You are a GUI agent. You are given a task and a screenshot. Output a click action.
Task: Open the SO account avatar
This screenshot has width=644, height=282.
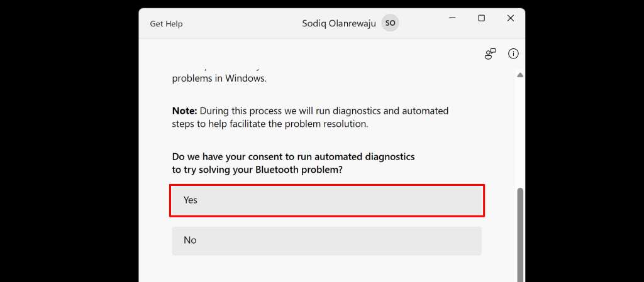(x=390, y=23)
